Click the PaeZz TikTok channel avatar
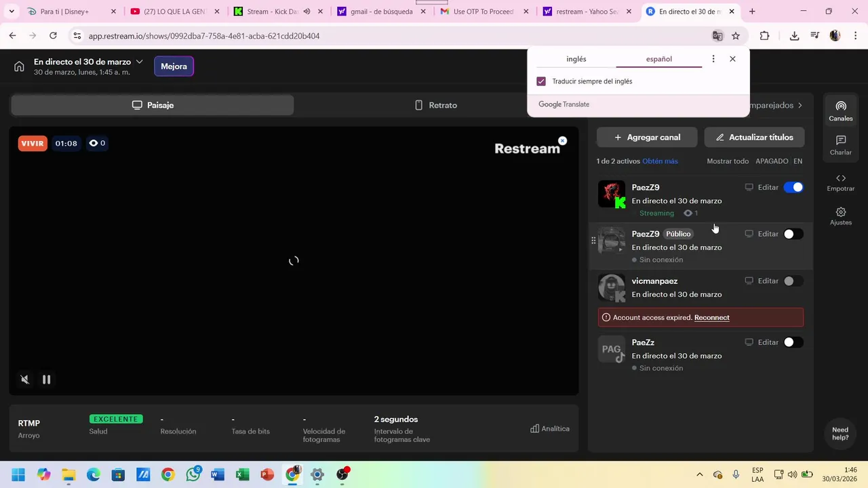Viewport: 868px width, 488px height. pyautogui.click(x=612, y=349)
